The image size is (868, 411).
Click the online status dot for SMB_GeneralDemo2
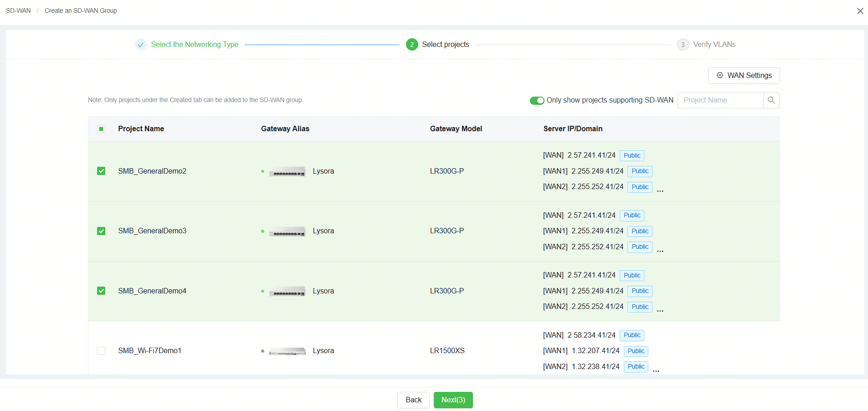tap(262, 171)
